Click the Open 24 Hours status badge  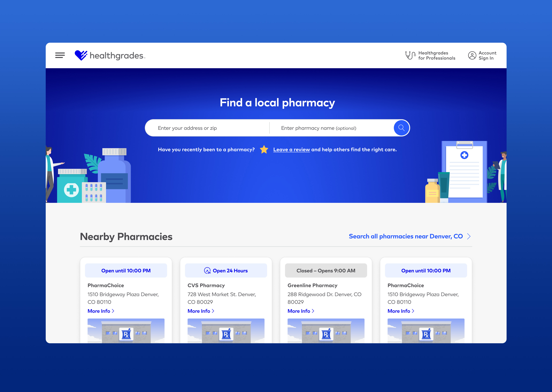[x=226, y=271]
